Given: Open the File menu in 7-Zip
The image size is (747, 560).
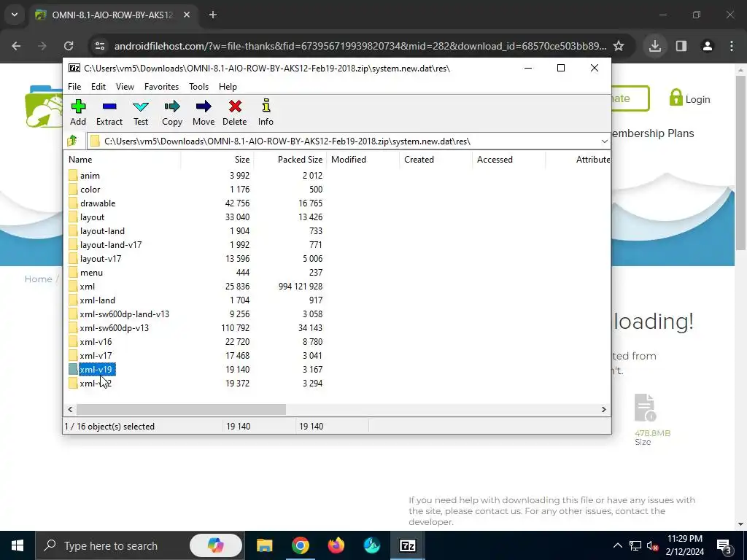Looking at the screenshot, I should (x=74, y=87).
